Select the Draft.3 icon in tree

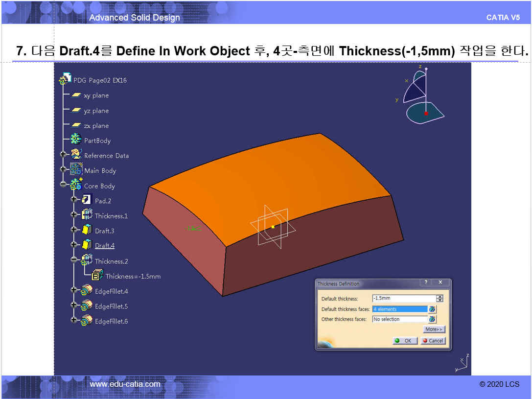pyautogui.click(x=87, y=230)
